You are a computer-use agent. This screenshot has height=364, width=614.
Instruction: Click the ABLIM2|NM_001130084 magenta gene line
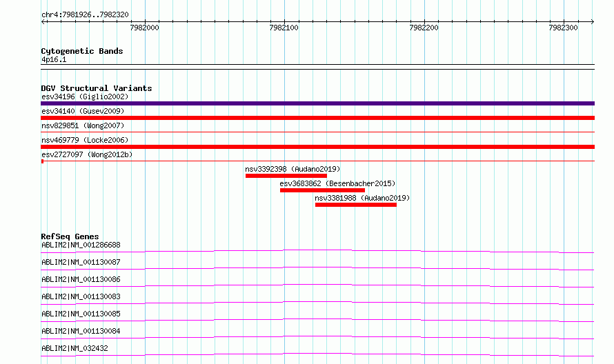(317, 337)
